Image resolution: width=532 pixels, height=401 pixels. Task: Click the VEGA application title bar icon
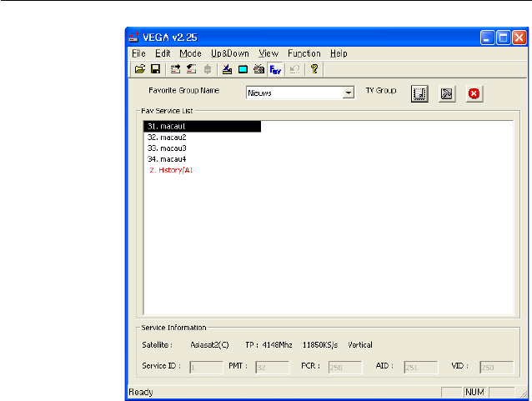134,37
